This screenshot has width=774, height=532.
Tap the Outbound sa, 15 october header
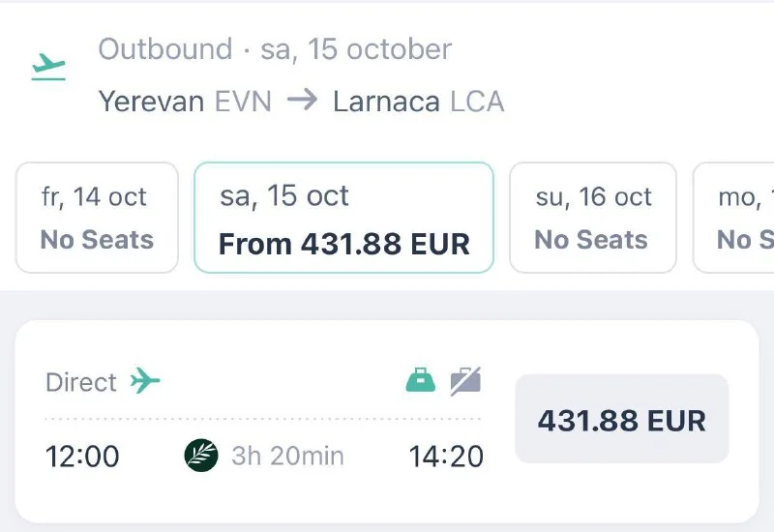[275, 49]
